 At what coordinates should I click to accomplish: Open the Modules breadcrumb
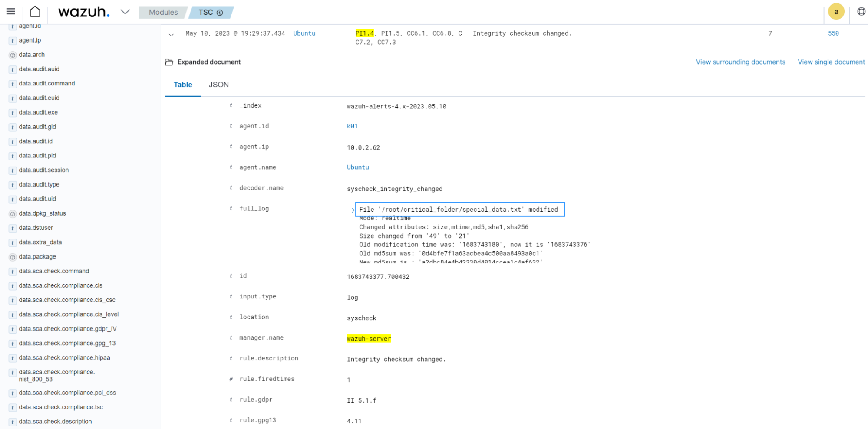pyautogui.click(x=163, y=12)
